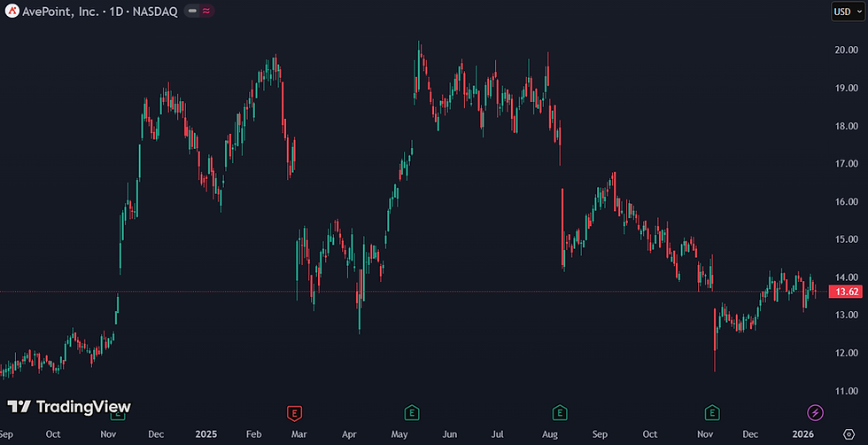Open the USD currency dropdown
The image size is (868, 445).
pos(849,12)
